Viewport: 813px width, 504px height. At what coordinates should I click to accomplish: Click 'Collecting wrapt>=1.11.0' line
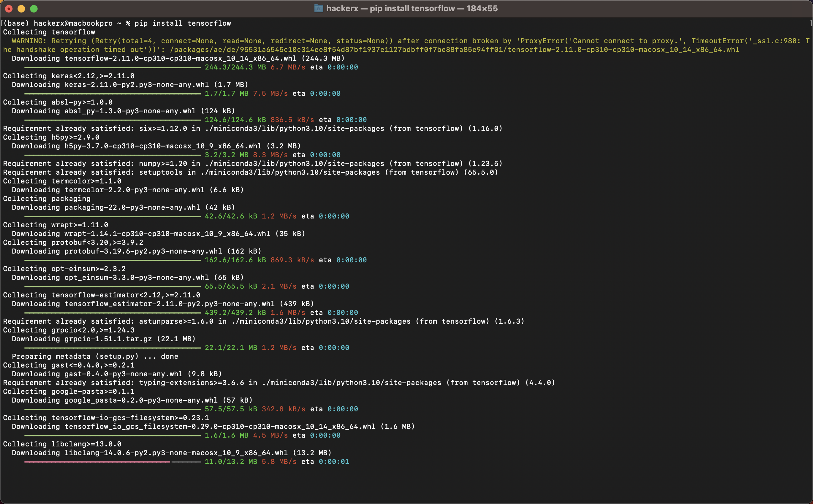[55, 225]
